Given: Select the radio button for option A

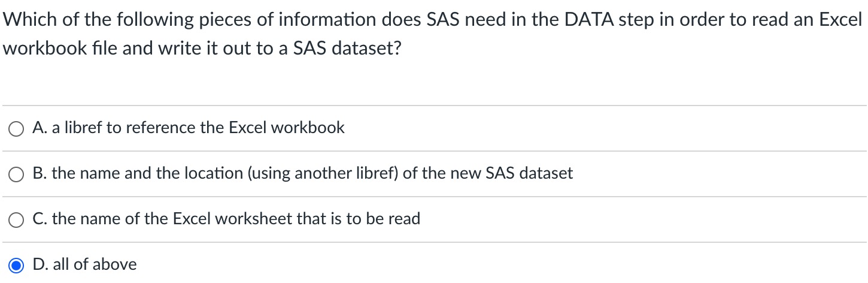Looking at the screenshot, I should click(16, 129).
